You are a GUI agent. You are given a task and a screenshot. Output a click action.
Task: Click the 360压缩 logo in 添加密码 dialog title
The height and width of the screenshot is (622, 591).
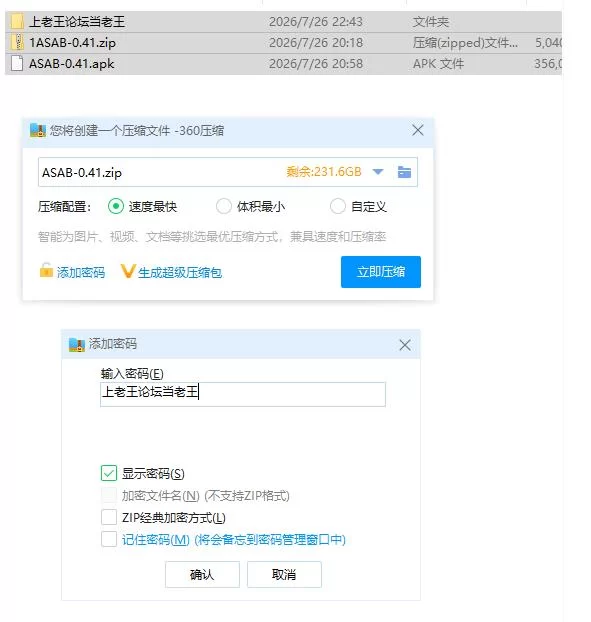click(x=77, y=344)
